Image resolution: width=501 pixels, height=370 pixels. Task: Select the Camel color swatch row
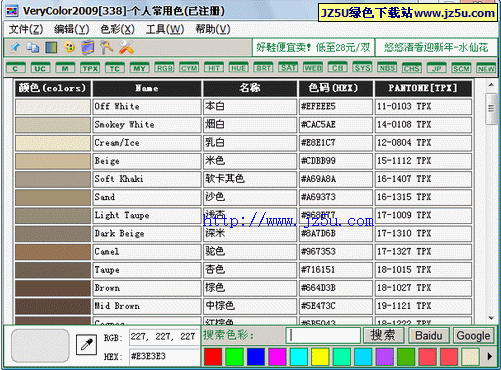click(243, 252)
